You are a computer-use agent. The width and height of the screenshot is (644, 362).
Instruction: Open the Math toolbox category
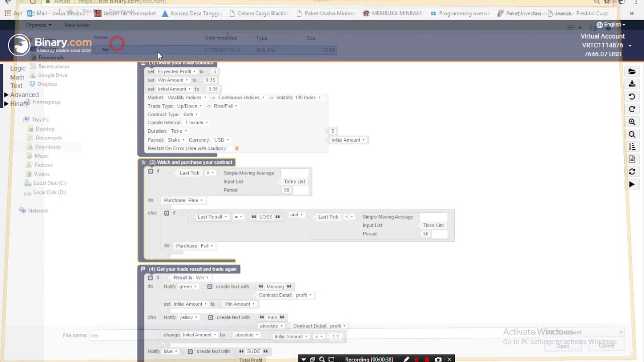coord(17,77)
